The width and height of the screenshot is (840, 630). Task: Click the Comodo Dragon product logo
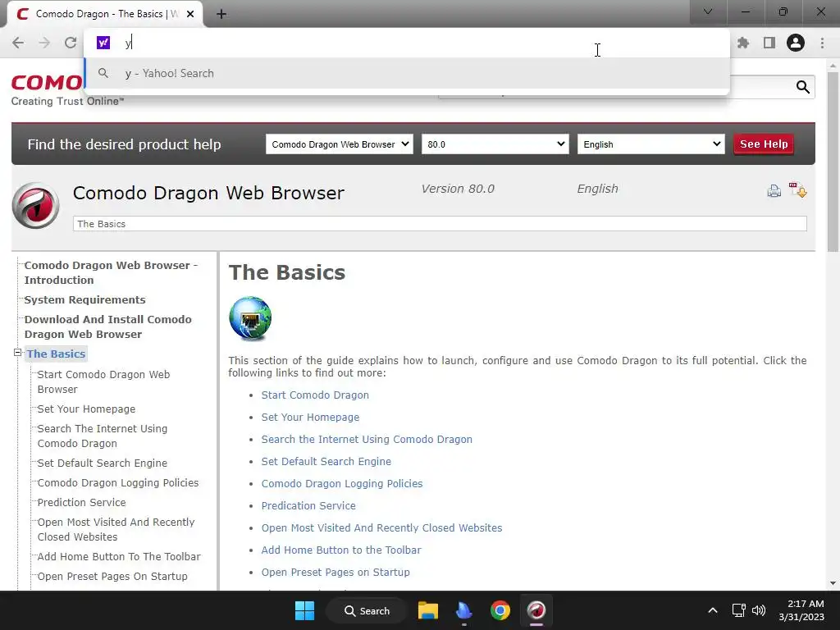tap(36, 206)
